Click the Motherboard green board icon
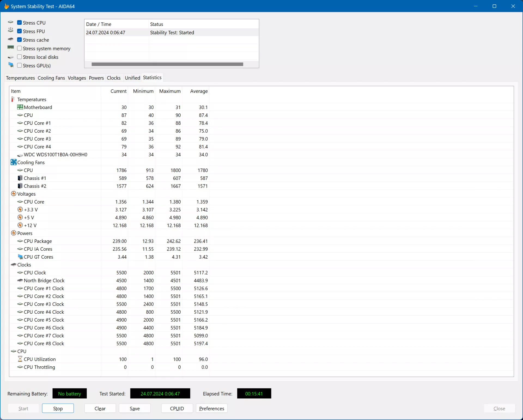The image size is (523, 420). pos(20,107)
